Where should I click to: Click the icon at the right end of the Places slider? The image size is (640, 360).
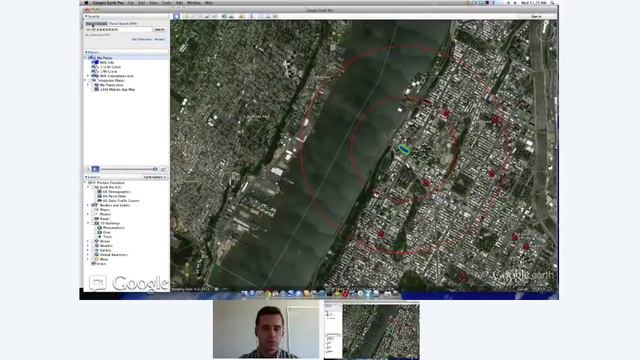point(163,169)
